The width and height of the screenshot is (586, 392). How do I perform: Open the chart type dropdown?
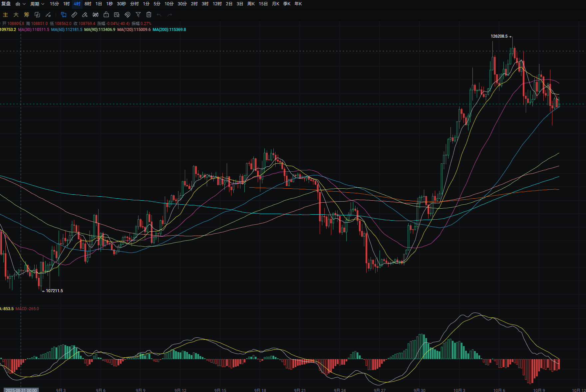tap(20, 4)
